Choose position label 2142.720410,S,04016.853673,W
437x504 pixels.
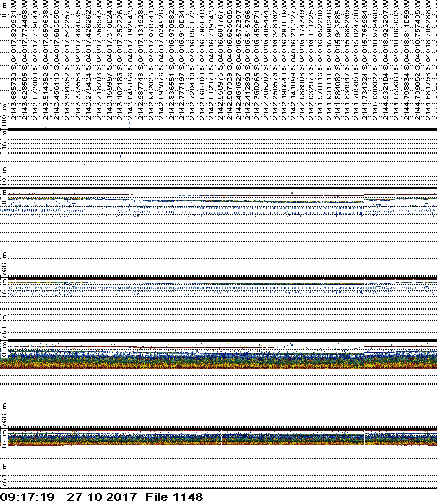[x=192, y=60]
